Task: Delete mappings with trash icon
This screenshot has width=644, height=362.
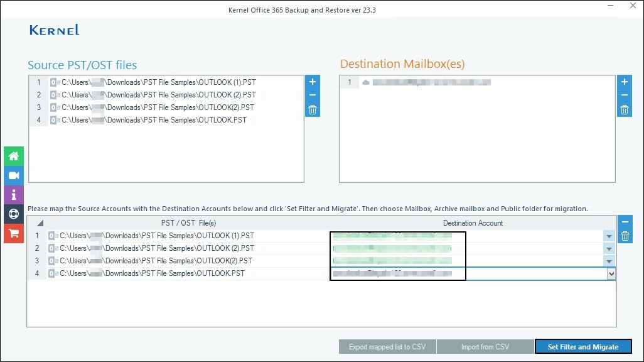Action: (625, 236)
